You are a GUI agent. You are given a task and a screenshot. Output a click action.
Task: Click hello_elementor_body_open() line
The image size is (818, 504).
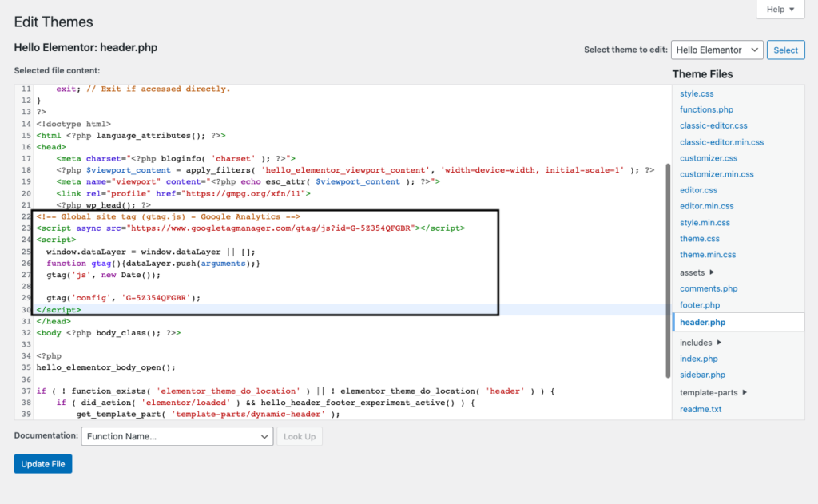[106, 368]
